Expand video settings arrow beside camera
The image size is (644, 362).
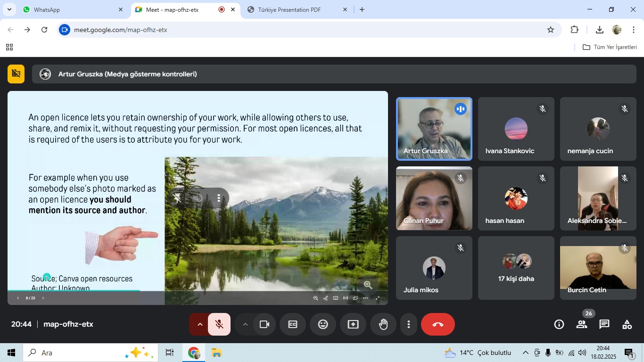(x=245, y=324)
